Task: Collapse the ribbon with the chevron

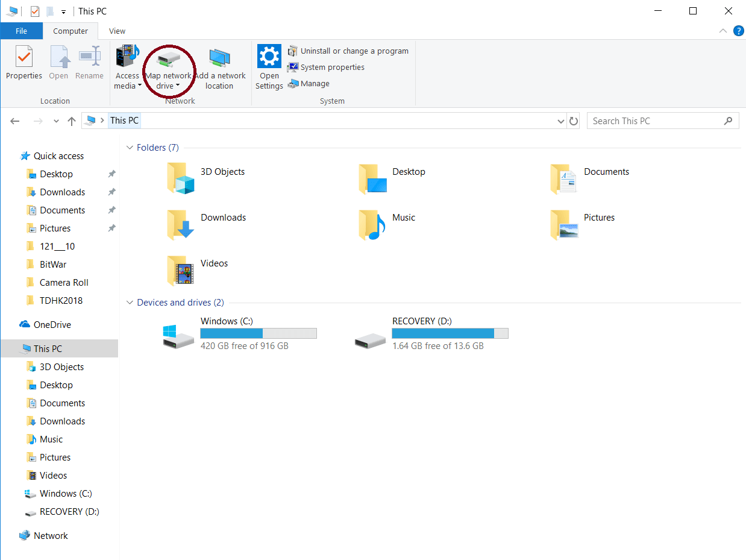Action: 723,31
